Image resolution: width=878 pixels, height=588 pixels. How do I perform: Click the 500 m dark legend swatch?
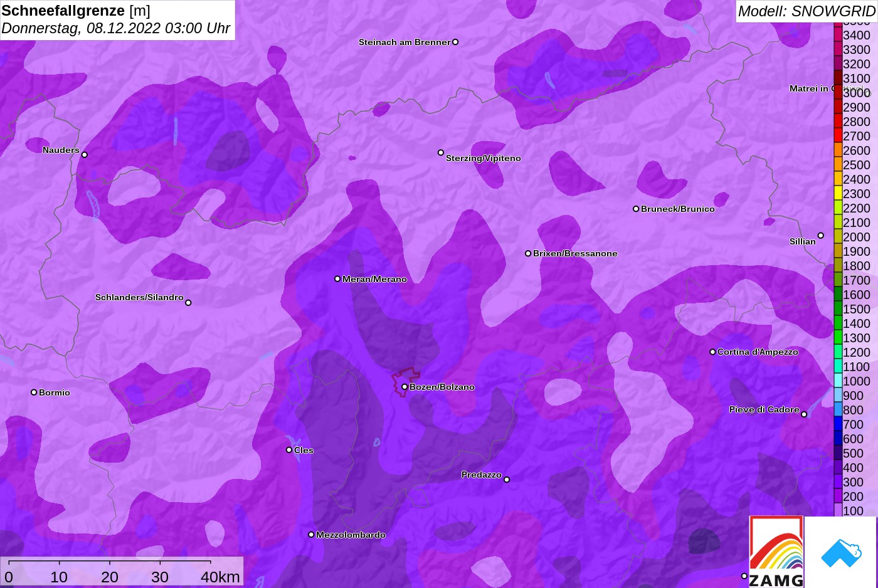coord(838,453)
